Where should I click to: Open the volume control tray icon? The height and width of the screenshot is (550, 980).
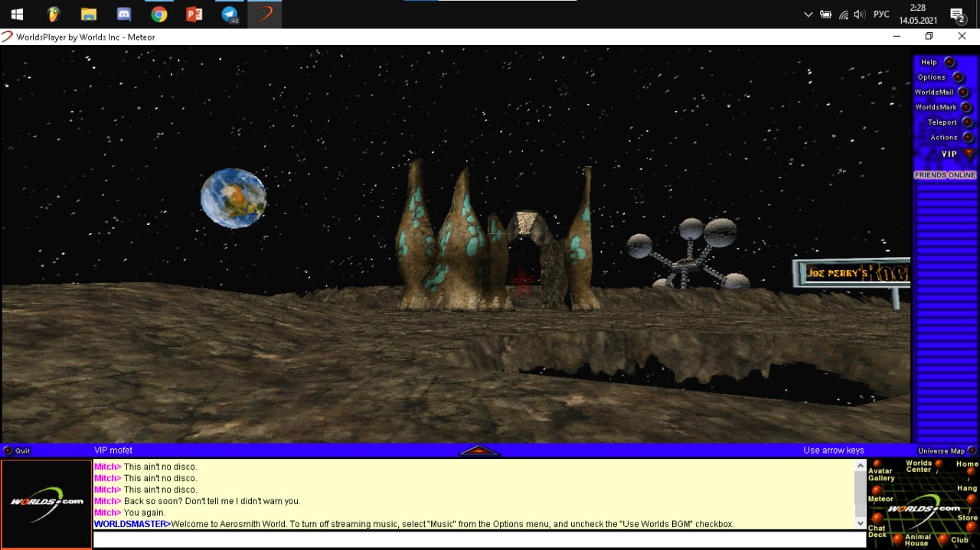pyautogui.click(x=859, y=15)
